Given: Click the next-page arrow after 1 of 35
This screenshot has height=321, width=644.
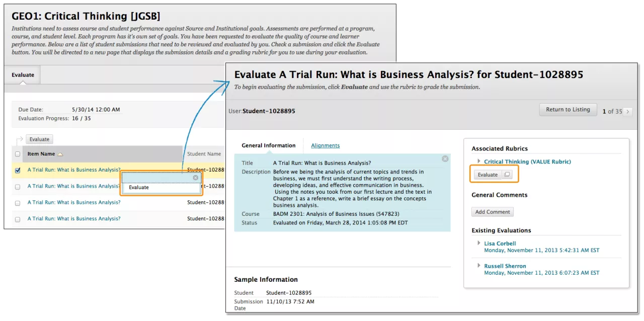Looking at the screenshot, I should pyautogui.click(x=627, y=111).
